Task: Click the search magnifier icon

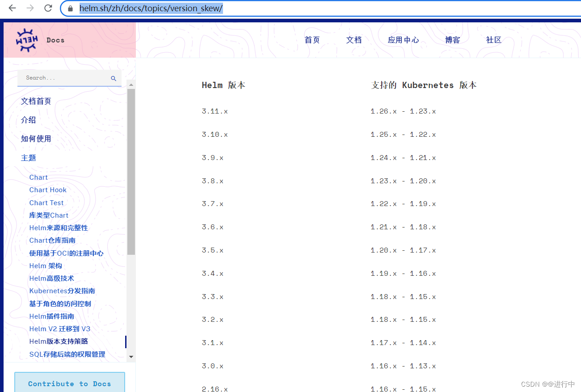Action: coord(113,77)
